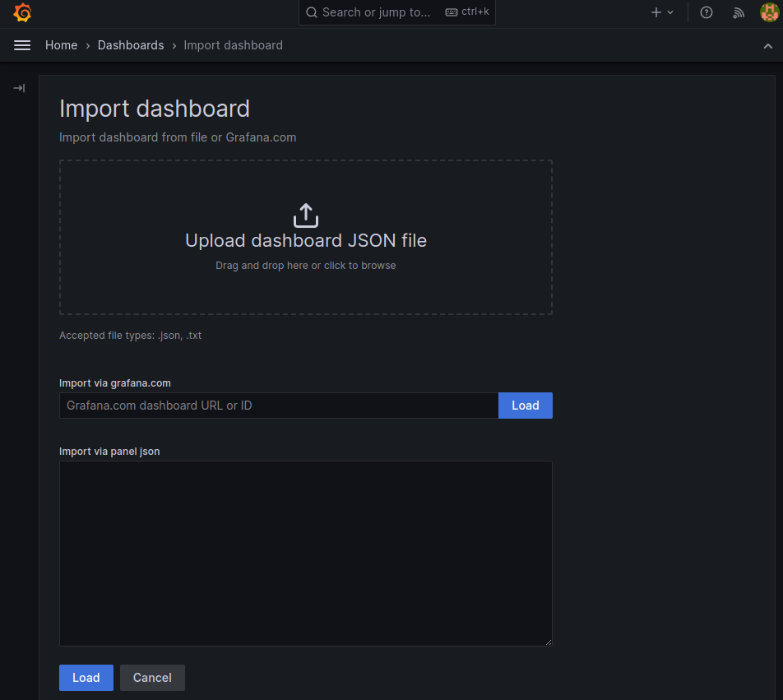Screen dimensions: 783x700
Task: Cancel the dashboard import
Action: tap(152, 678)
